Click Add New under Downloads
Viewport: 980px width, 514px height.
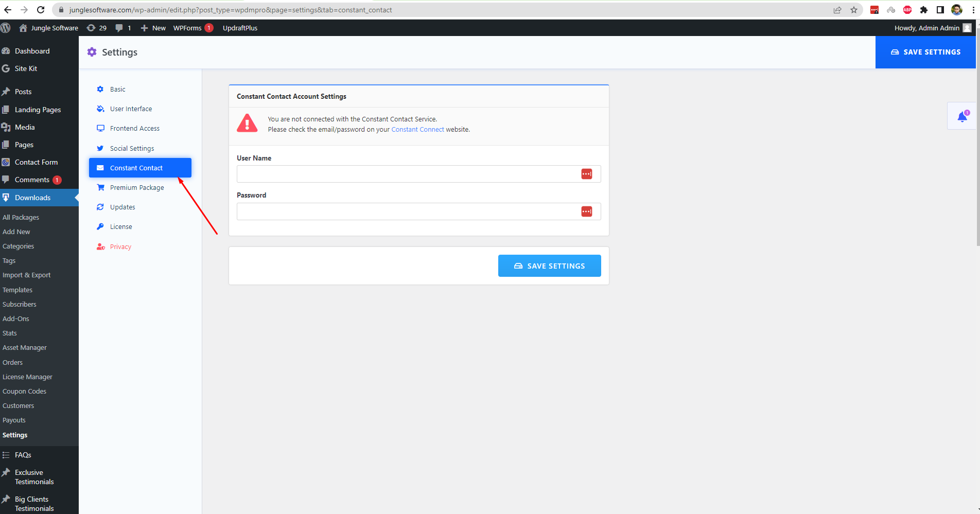[16, 232]
